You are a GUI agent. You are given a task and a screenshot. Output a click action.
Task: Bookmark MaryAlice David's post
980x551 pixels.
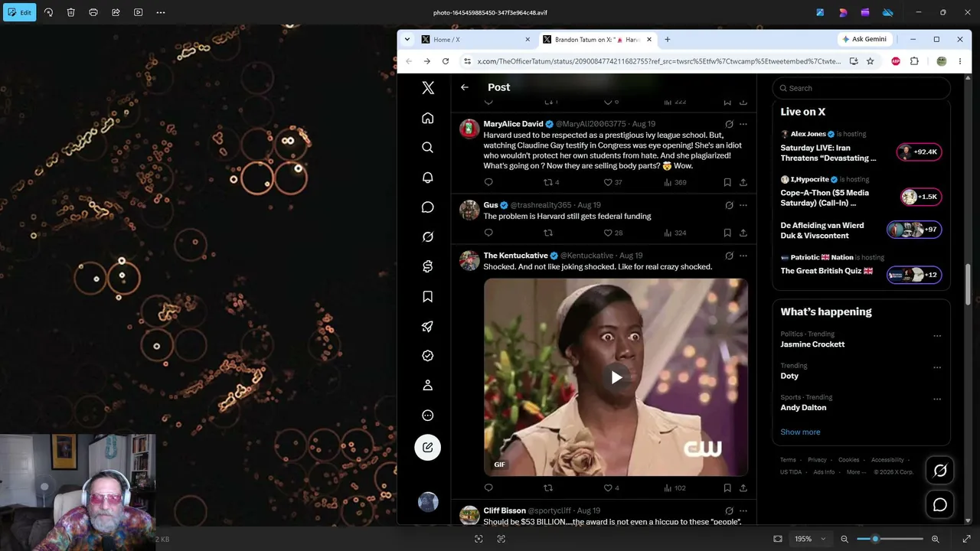point(727,182)
